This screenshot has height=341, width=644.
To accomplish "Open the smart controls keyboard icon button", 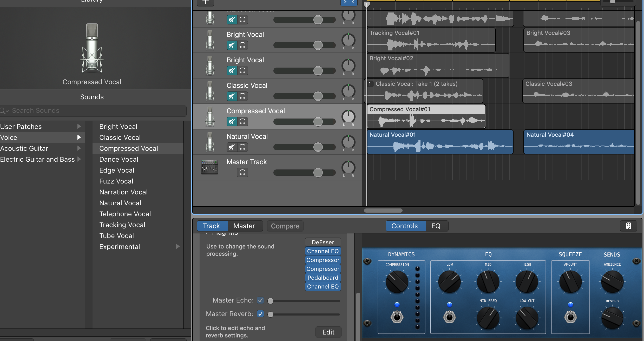I will [x=628, y=226].
